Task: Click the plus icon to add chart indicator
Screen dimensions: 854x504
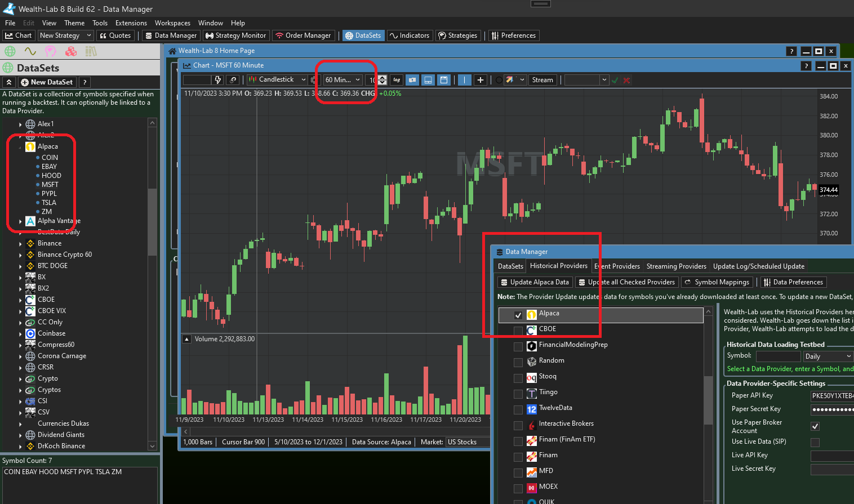Action: click(480, 79)
